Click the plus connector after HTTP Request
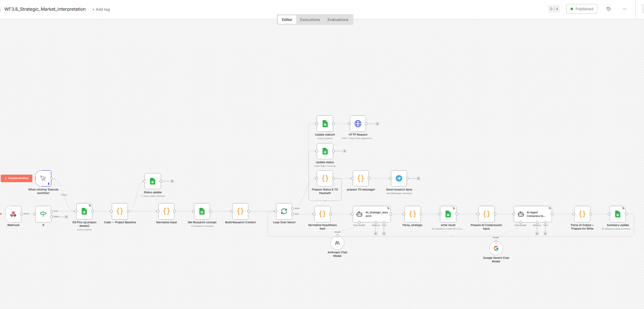 [377, 124]
